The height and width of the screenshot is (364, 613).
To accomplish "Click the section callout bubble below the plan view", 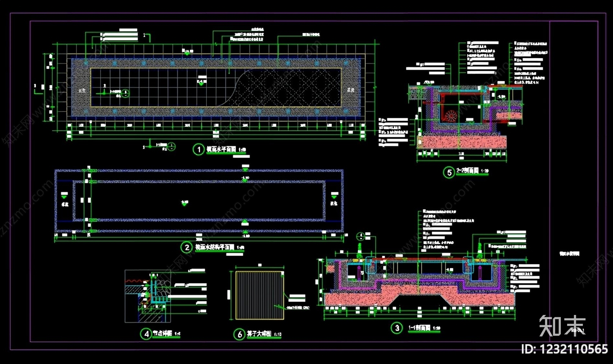I will point(171,146).
